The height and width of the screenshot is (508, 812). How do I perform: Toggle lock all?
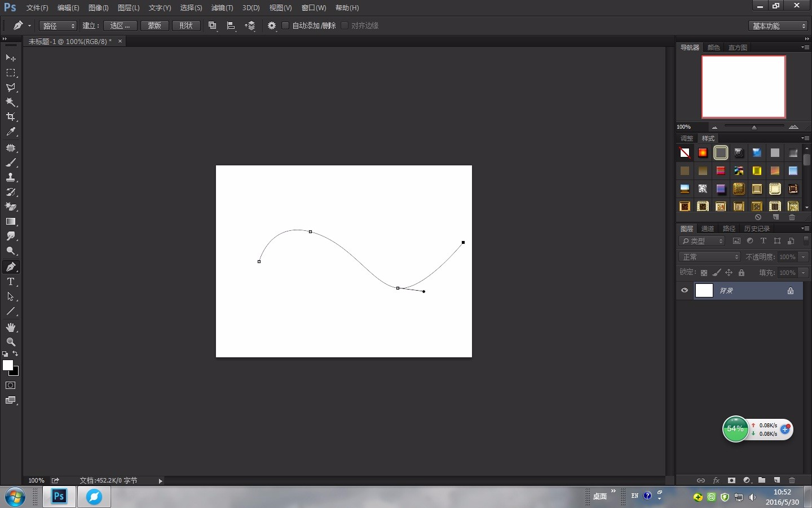tap(742, 273)
